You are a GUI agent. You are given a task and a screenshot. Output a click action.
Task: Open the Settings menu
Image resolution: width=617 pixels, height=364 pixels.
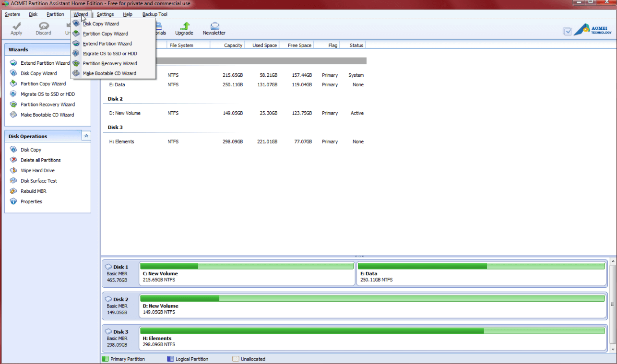[x=105, y=14]
